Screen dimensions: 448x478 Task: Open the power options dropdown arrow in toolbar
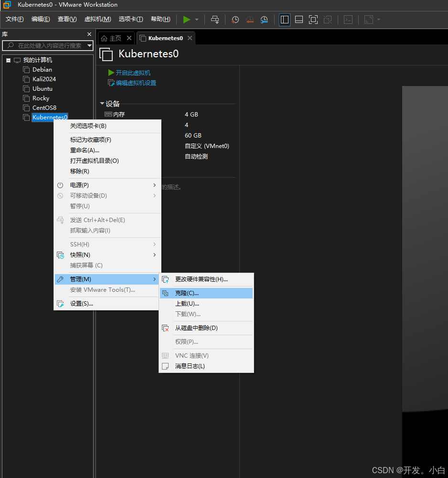(x=197, y=20)
